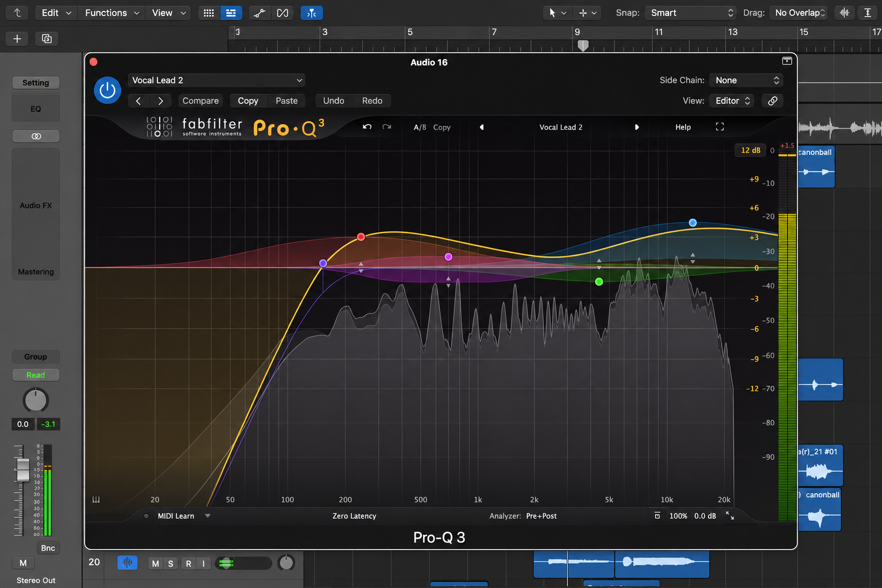Click the EQ slot in channel strip

[36, 109]
